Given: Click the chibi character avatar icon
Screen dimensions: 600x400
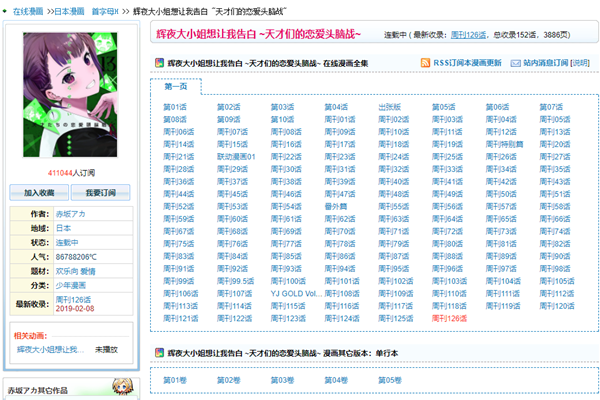Looking at the screenshot, I should 117,387.
